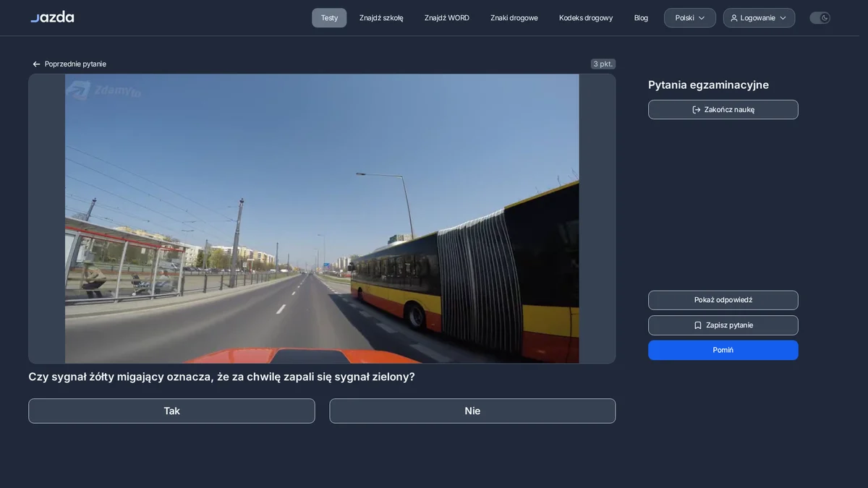Expand the Logowanie dropdown chevron
The image size is (868, 488).
click(x=783, y=18)
